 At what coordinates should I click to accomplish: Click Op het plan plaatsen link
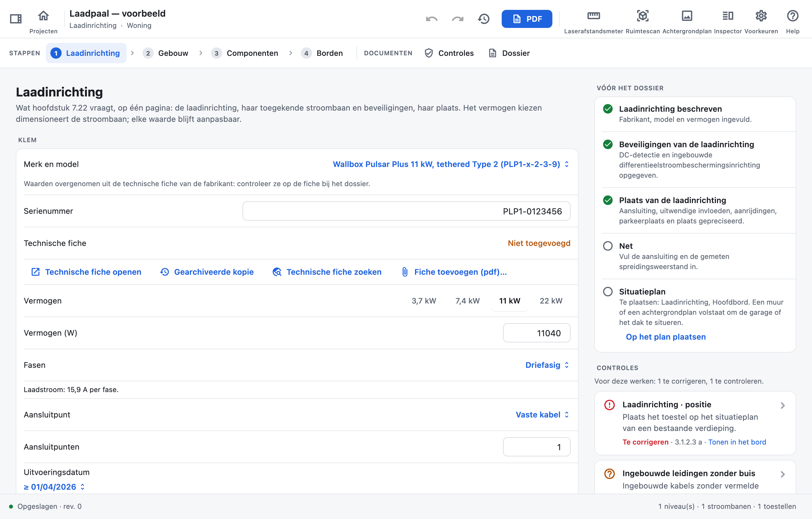coord(666,337)
